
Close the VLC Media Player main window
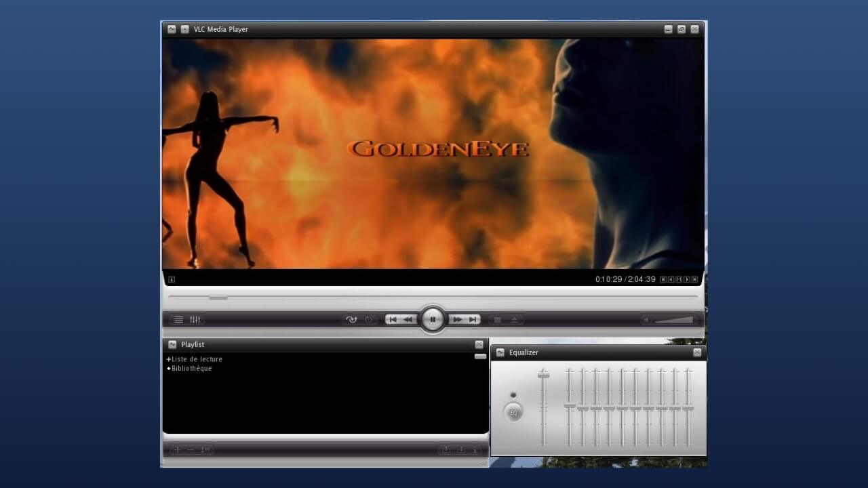(694, 29)
